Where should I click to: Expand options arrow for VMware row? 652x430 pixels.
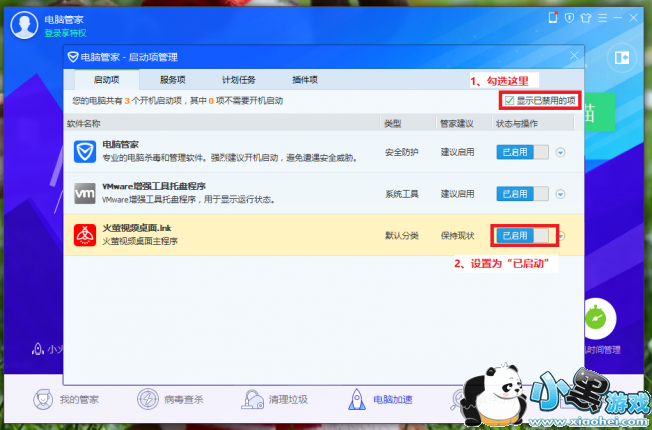[x=561, y=194]
